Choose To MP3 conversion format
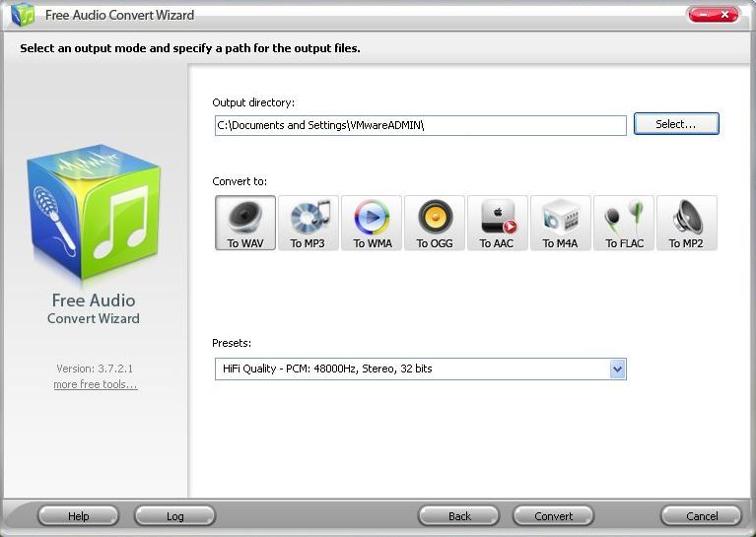Image resolution: width=756 pixels, height=537 pixels. click(309, 223)
